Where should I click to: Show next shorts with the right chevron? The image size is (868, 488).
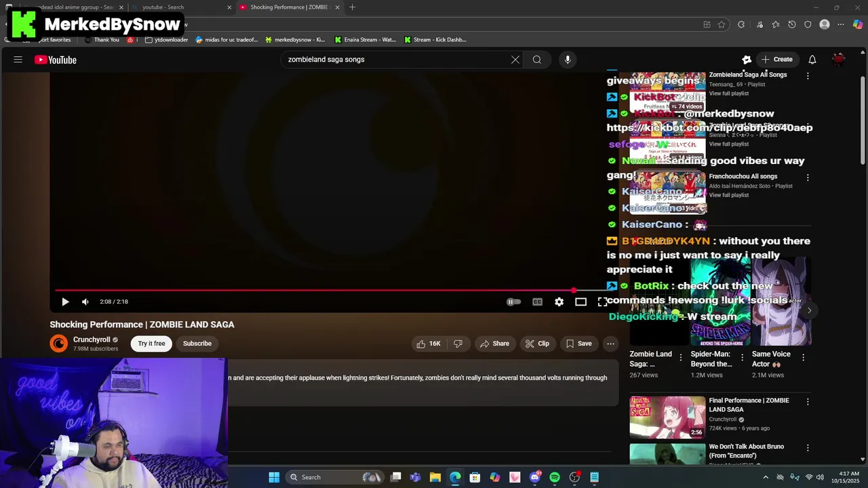tap(809, 310)
